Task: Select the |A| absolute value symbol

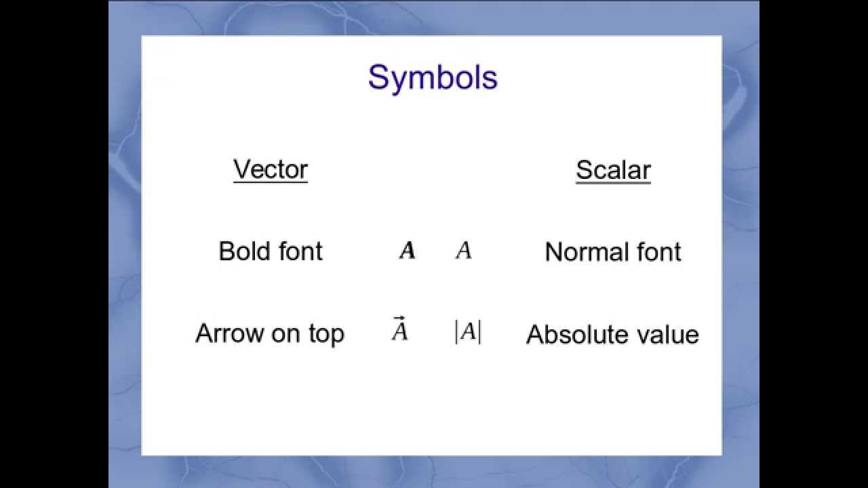Action: tap(468, 332)
